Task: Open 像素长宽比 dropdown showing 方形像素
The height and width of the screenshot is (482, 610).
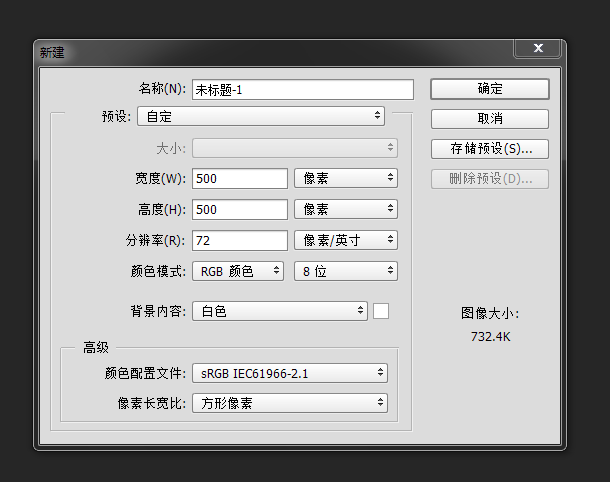Action: point(290,403)
